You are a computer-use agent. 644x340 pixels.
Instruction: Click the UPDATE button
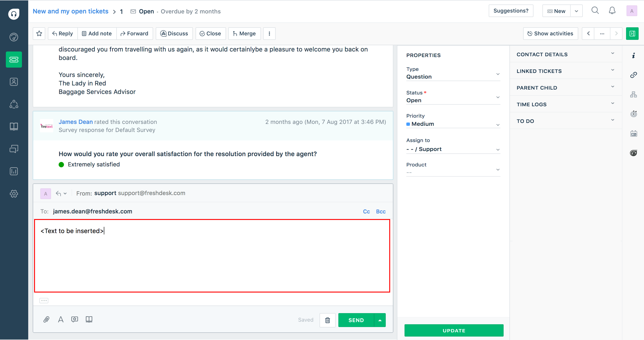[454, 330]
